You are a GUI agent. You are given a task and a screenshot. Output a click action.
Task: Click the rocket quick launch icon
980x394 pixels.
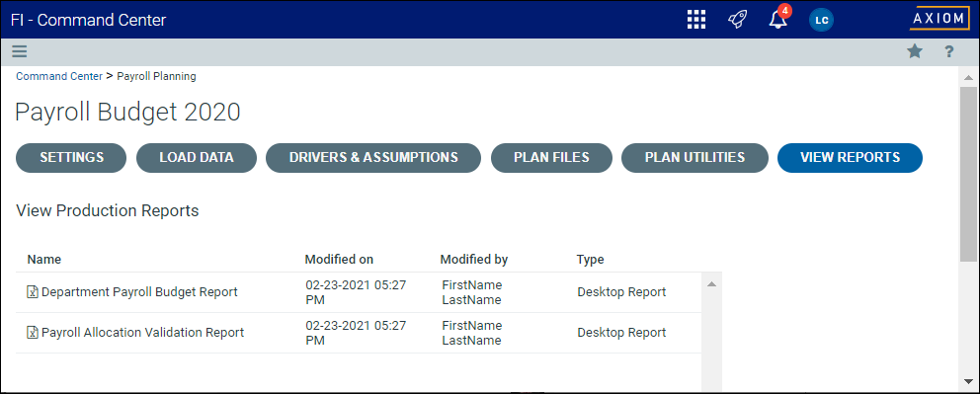coord(738,20)
